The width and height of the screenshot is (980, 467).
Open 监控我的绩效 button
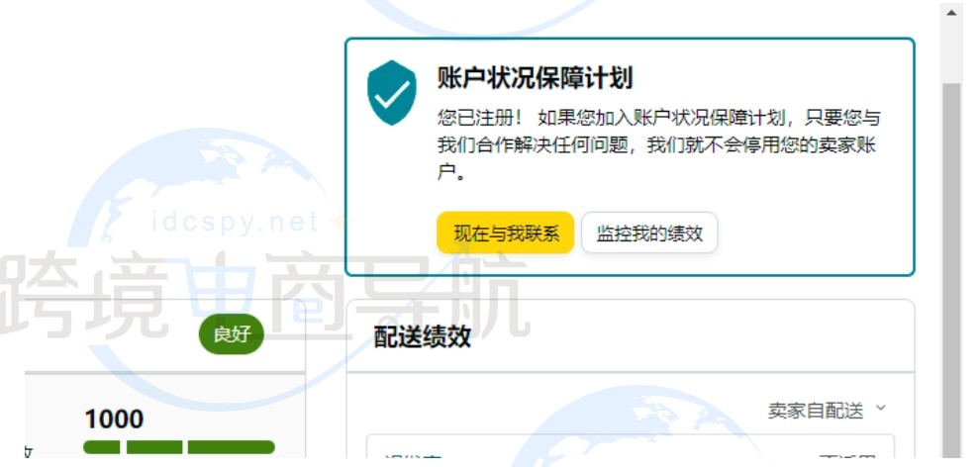click(649, 233)
